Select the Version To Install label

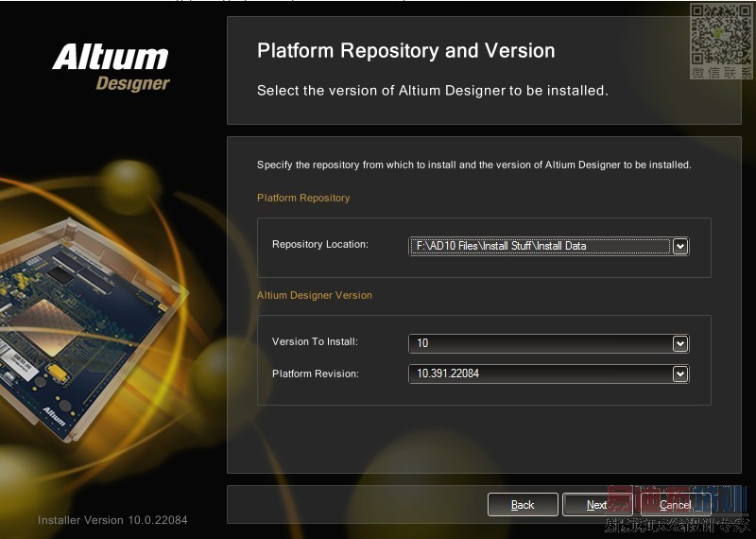pyautogui.click(x=316, y=341)
